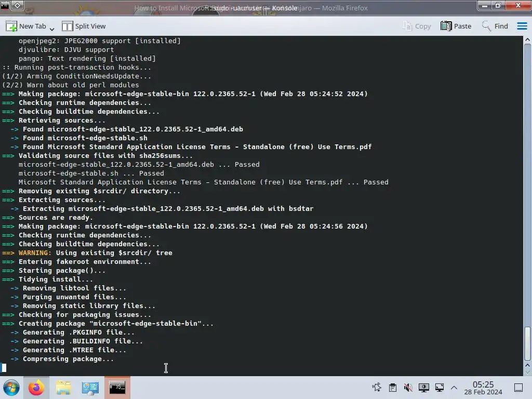The width and height of the screenshot is (532, 399).
Task: Click the terminal scrollbar up arrow
Action: click(527, 39)
